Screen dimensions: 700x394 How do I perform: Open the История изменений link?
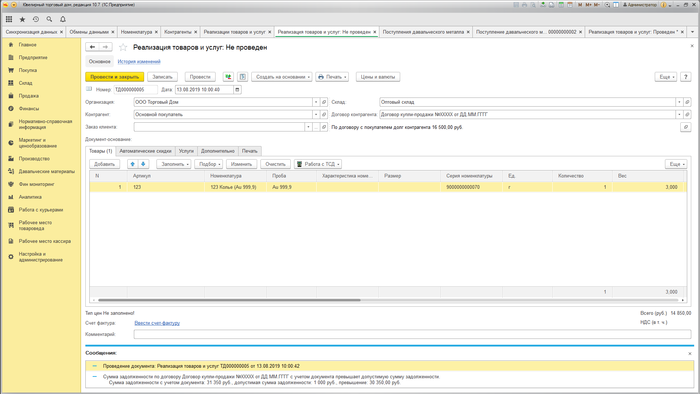139,62
